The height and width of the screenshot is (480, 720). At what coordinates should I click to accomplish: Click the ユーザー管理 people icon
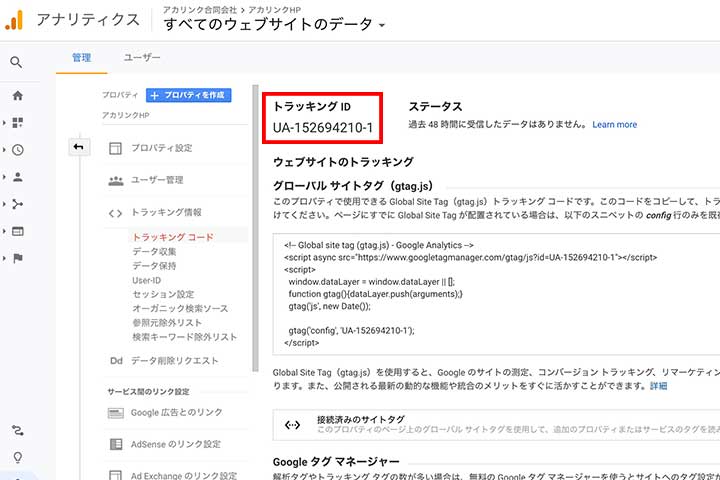116,181
